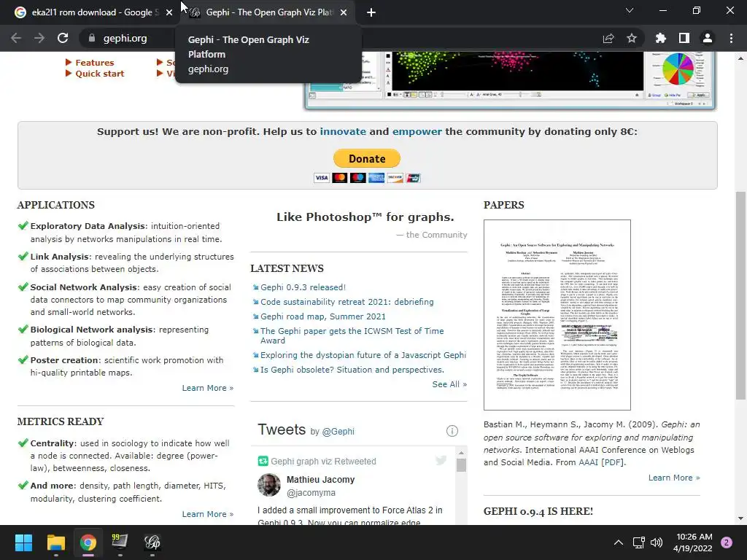Click the Twitter bird icon in tweet

click(x=441, y=460)
